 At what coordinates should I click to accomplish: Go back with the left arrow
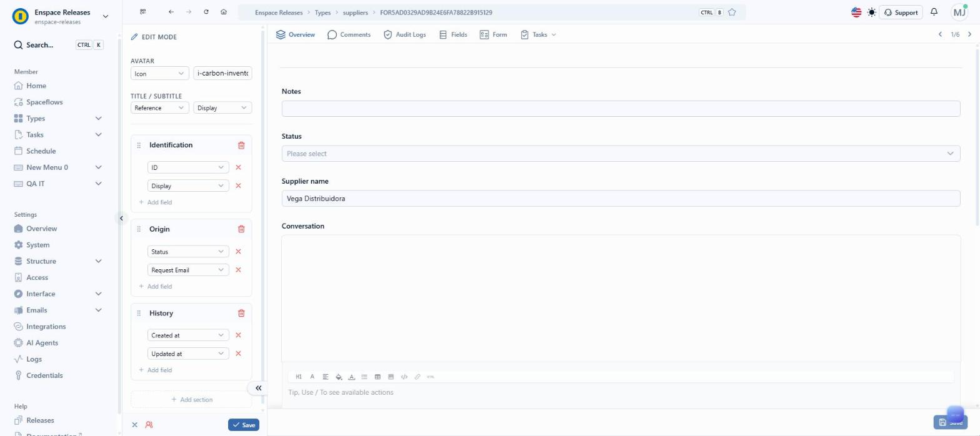pos(171,12)
